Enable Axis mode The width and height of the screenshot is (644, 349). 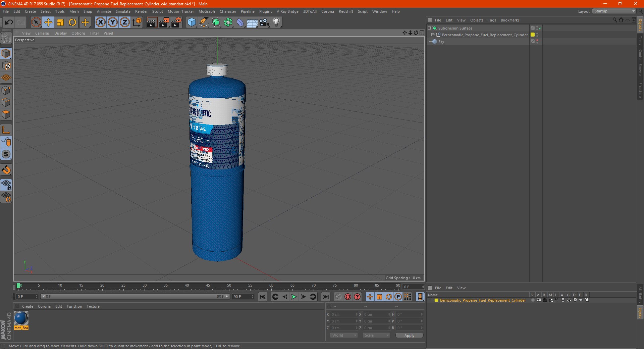(6, 130)
